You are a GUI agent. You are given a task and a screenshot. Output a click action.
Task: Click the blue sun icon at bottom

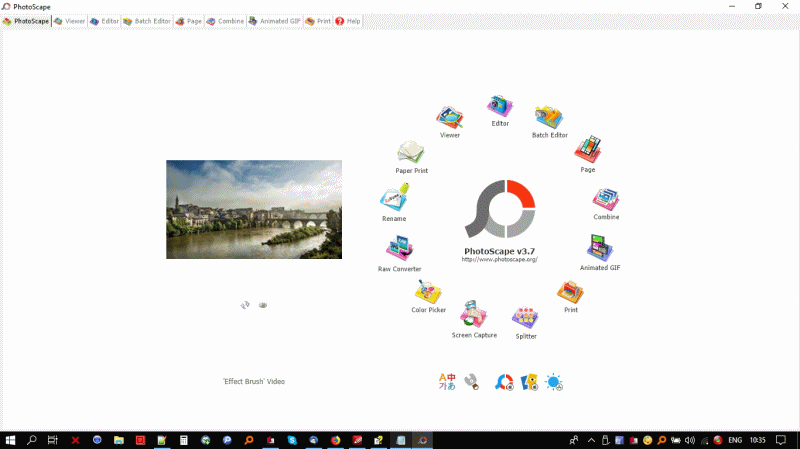point(554,382)
